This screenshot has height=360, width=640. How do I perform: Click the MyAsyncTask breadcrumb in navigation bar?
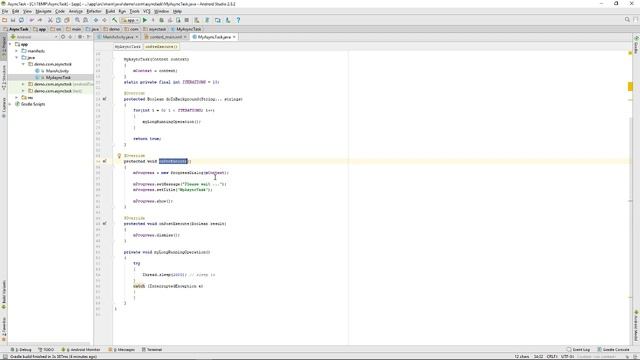[x=186, y=29]
